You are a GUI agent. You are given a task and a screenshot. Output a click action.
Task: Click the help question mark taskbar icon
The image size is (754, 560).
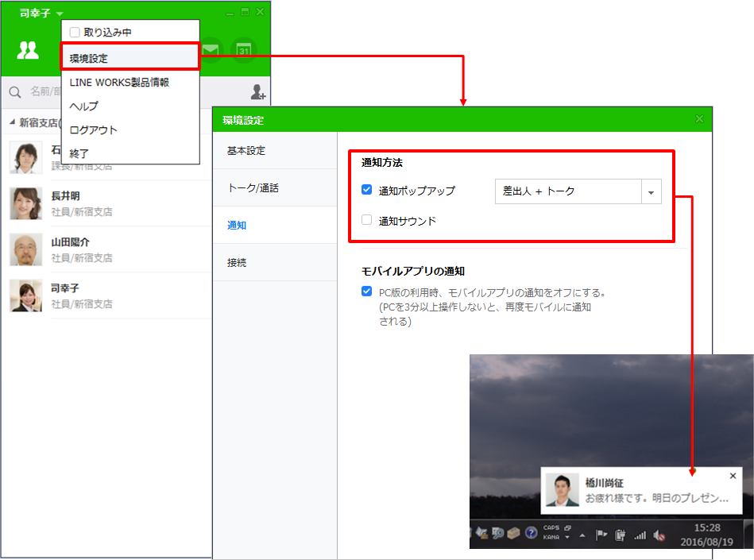click(531, 533)
